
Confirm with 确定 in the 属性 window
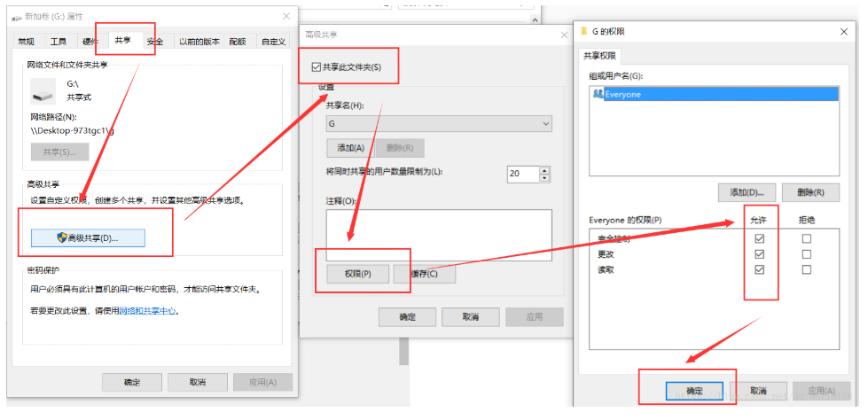tap(132, 383)
